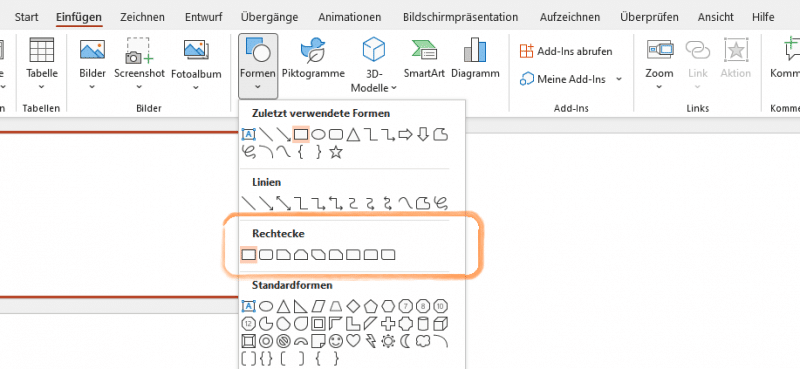Viewport: 800px width, 369px height.
Task: Choose the rounded rectangle in recently used shapes
Action: click(336, 135)
